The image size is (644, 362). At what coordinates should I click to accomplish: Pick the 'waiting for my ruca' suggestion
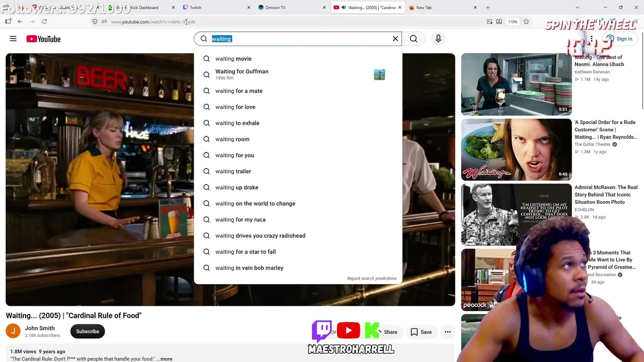tap(298, 220)
